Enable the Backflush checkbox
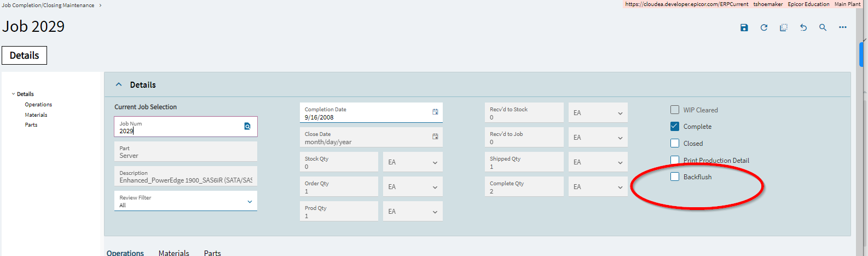 pos(675,177)
